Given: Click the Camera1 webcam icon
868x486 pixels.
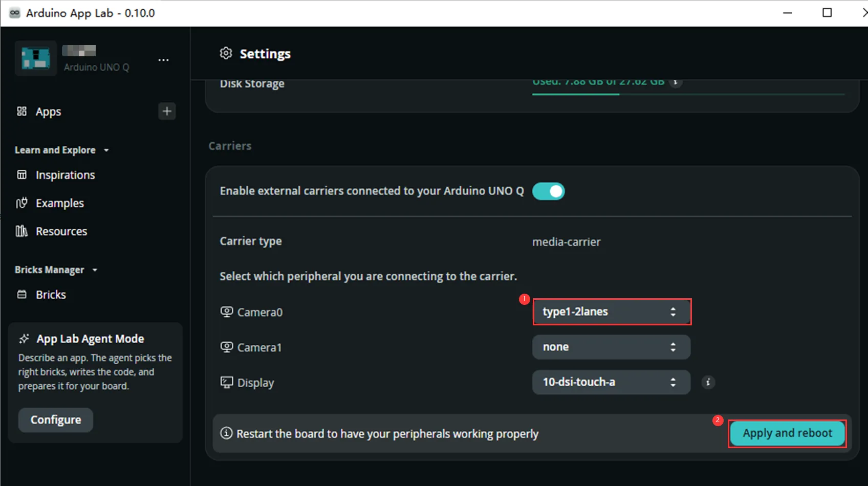Looking at the screenshot, I should pyautogui.click(x=227, y=347).
